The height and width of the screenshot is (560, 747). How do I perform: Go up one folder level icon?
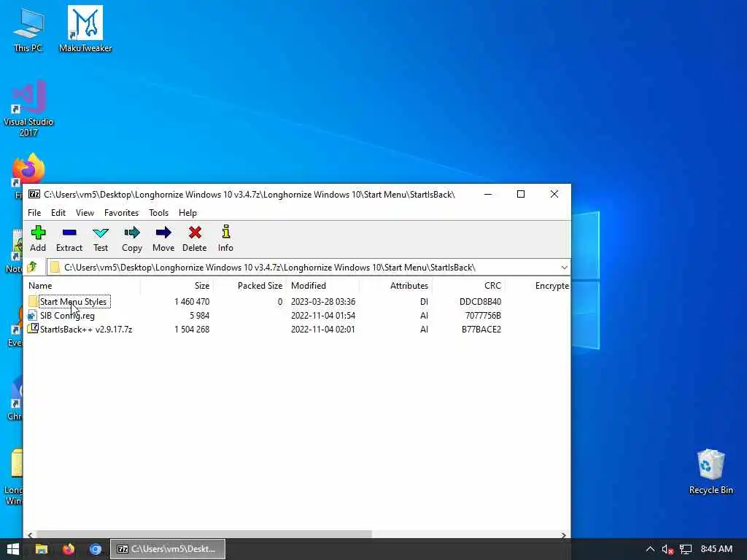coord(32,267)
